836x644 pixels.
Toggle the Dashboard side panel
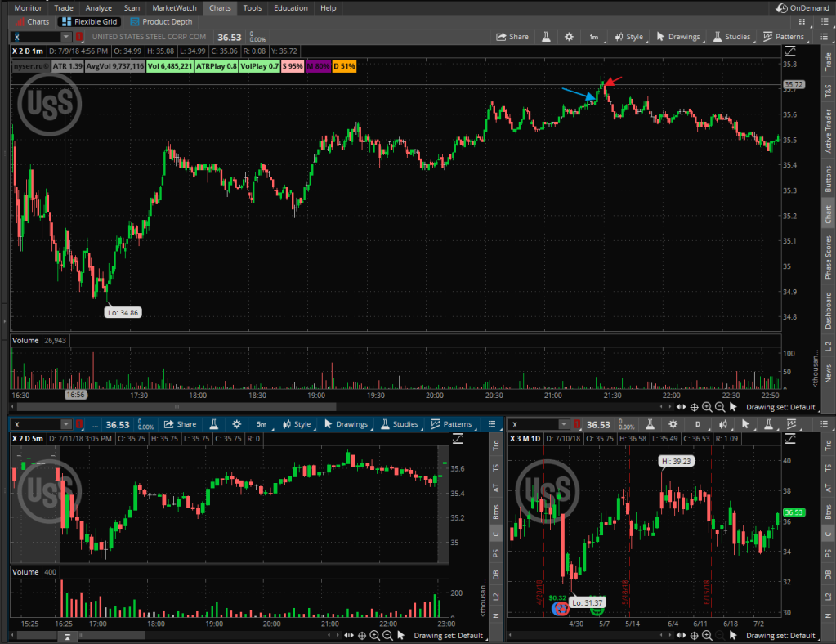click(828, 310)
